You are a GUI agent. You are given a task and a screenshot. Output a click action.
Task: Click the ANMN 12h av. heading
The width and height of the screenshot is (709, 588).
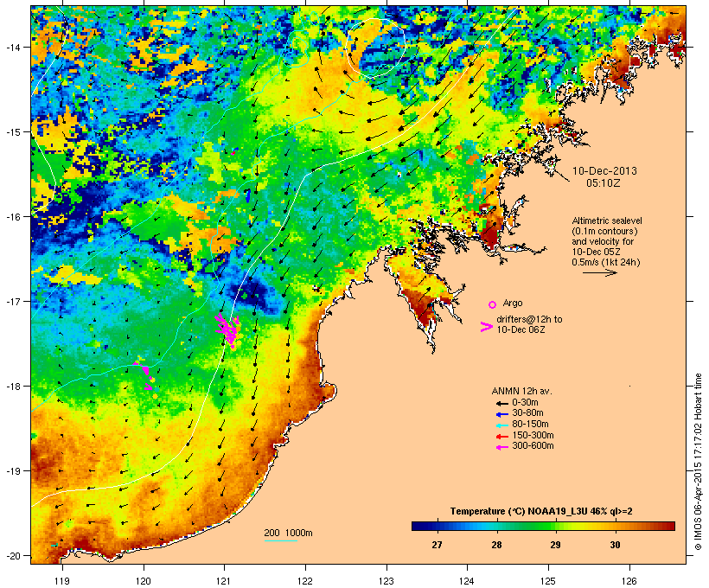pos(521,391)
